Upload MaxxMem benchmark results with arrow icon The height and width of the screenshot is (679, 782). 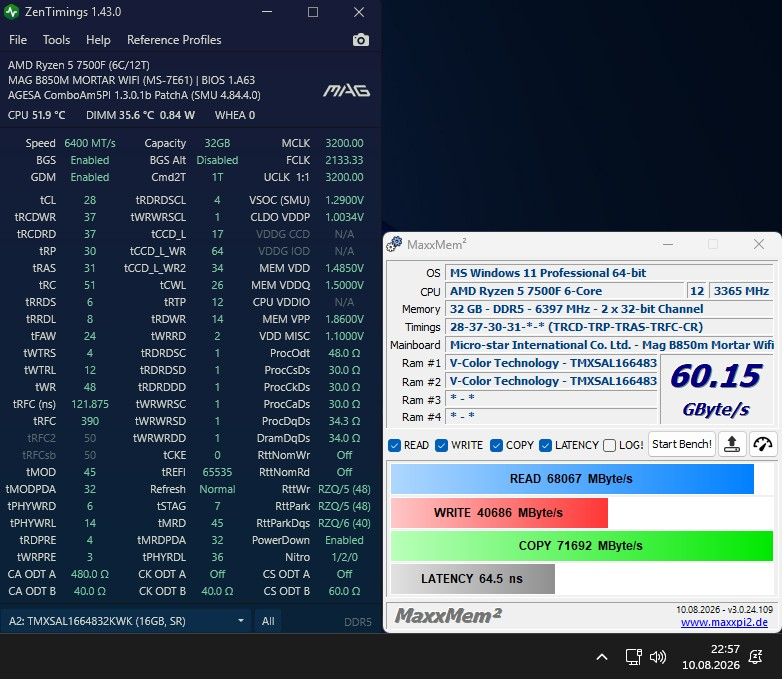[732, 444]
